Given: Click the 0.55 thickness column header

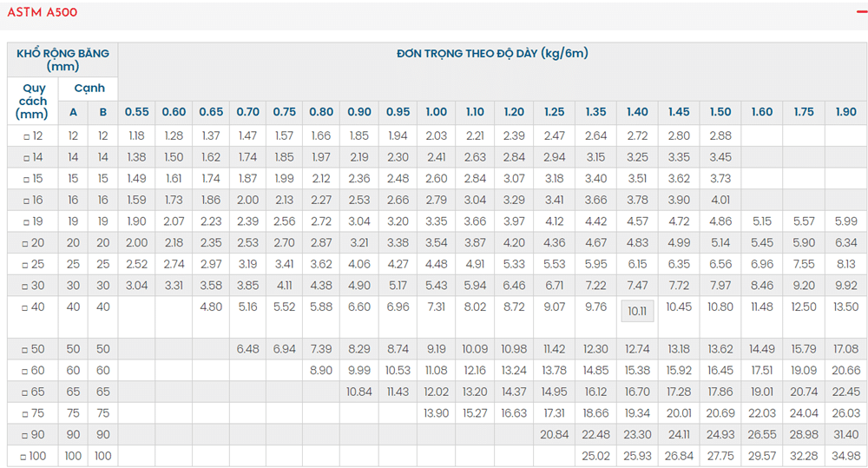Looking at the screenshot, I should 136,112.
